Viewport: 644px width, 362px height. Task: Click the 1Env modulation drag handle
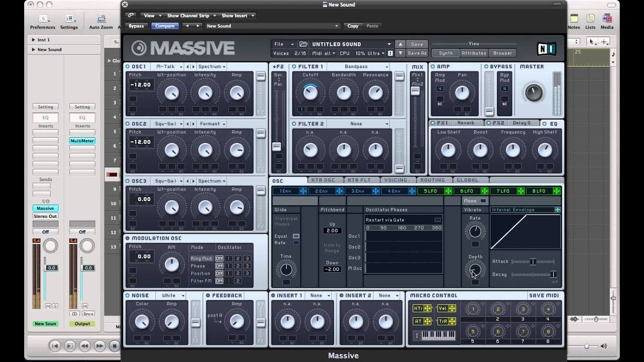pyautogui.click(x=303, y=191)
